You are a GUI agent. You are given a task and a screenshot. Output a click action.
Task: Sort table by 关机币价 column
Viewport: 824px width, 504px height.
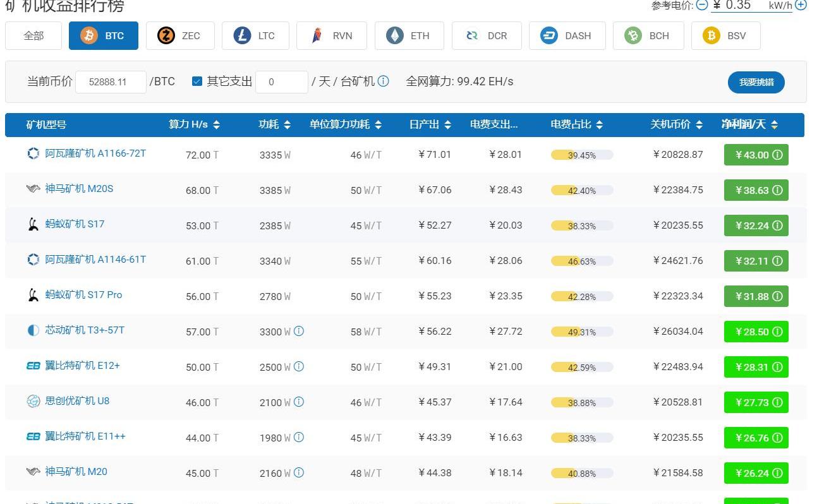(x=676, y=124)
